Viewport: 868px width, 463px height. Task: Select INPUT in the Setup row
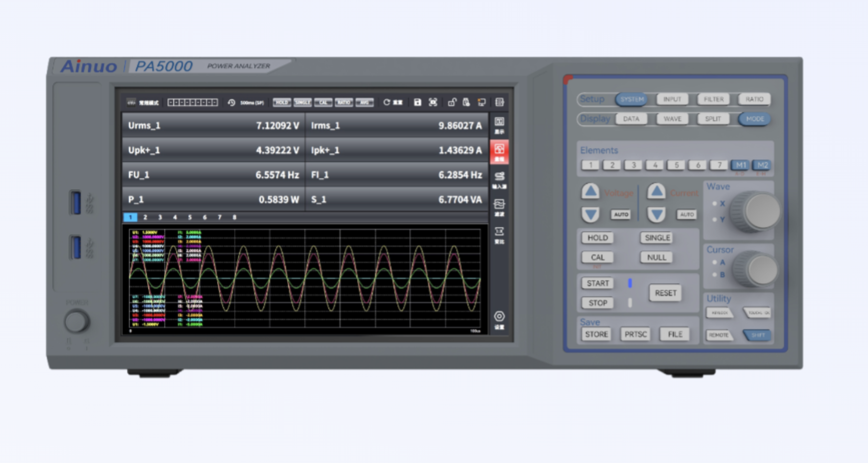click(x=672, y=99)
